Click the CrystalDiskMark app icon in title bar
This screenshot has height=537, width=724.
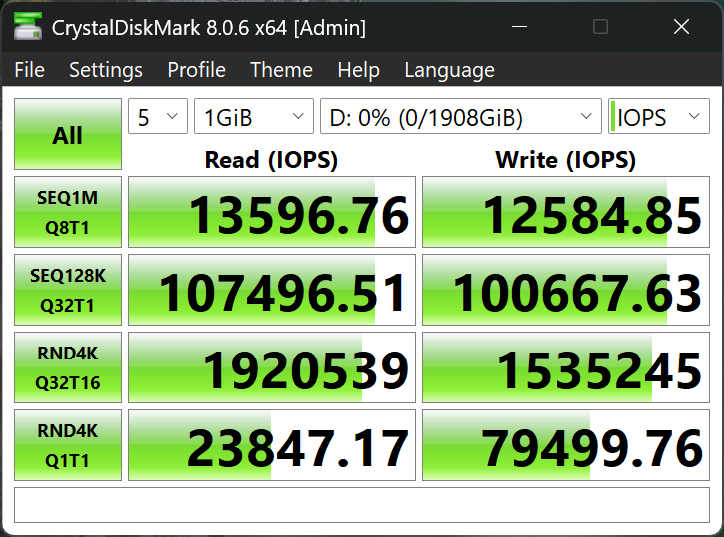[x=28, y=27]
